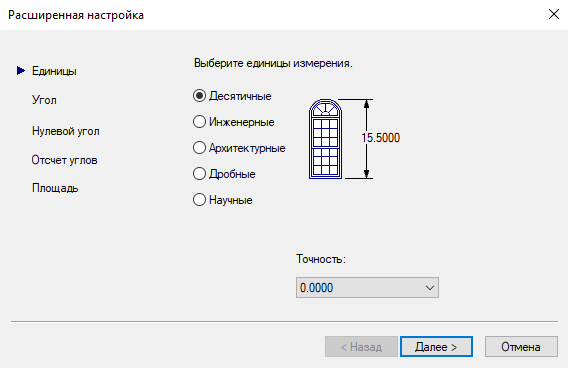Open the Точность combo box showing 0.0000

367,288
